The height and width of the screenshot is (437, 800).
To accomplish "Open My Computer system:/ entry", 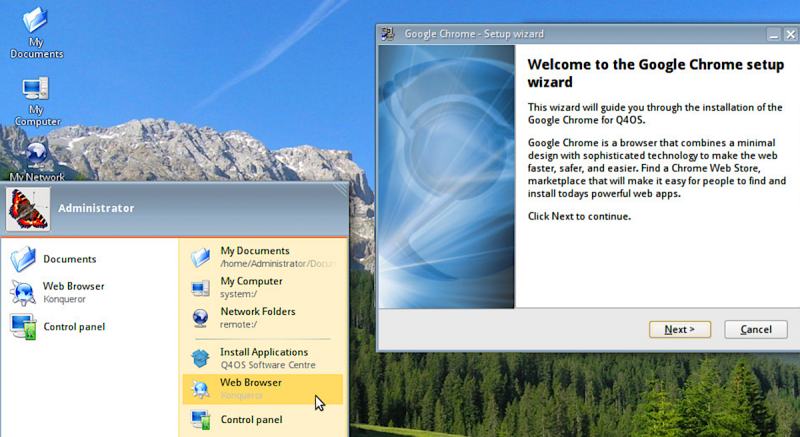I will 263,288.
